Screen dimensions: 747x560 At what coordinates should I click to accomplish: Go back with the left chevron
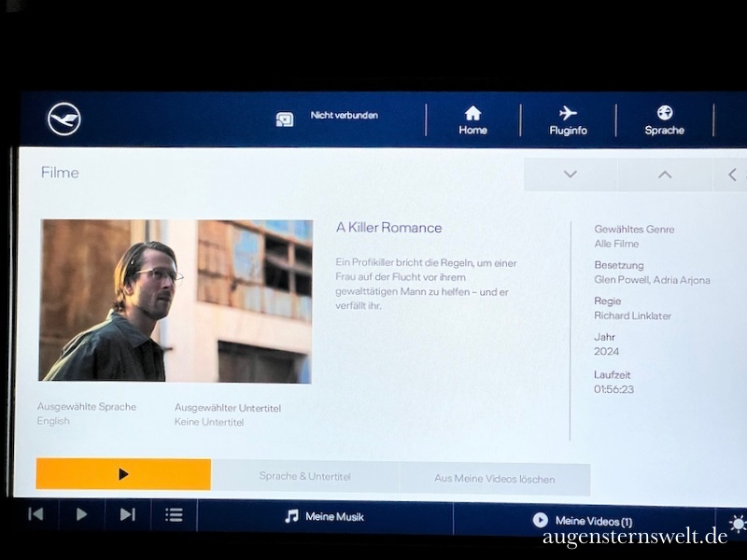click(732, 175)
